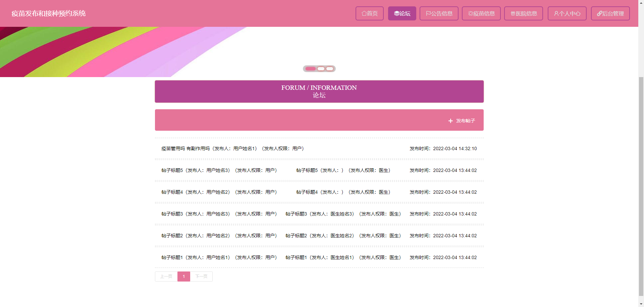Click the home icon for 首页
The image size is (644, 307).
tap(364, 13)
